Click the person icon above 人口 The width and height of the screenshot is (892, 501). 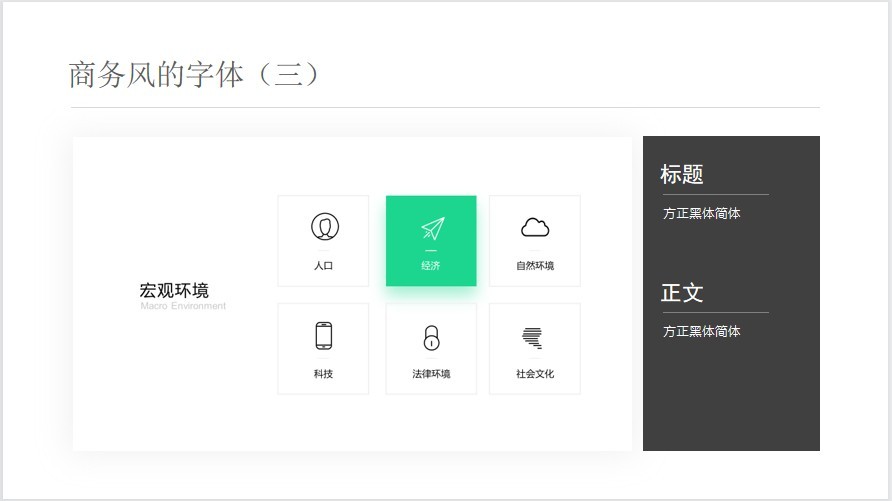pyautogui.click(x=325, y=226)
